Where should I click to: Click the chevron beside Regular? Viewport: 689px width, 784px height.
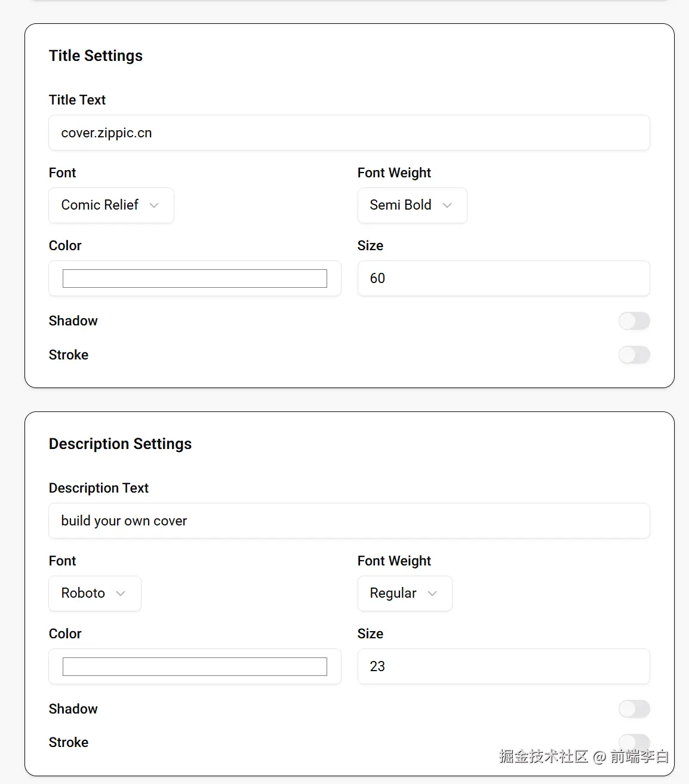[x=432, y=594]
